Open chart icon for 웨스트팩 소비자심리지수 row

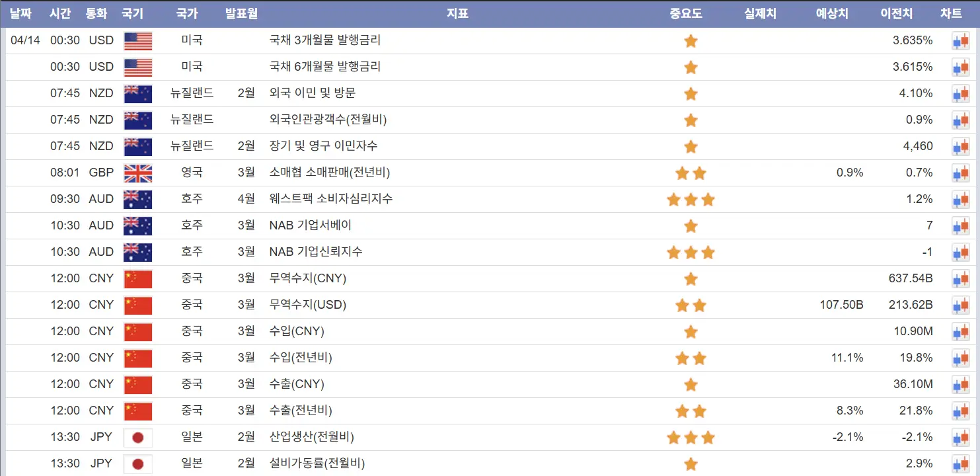click(960, 200)
